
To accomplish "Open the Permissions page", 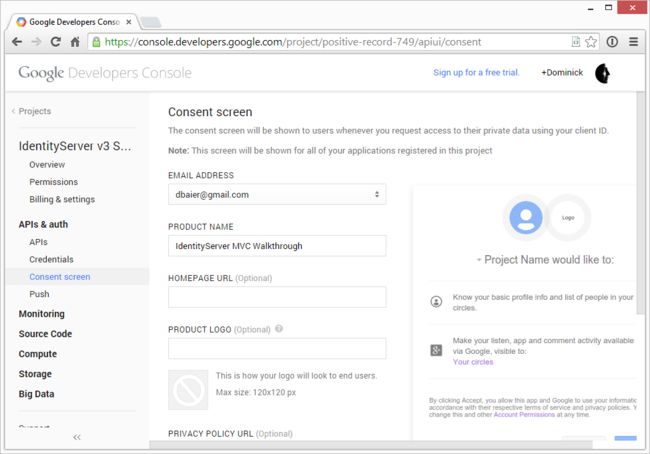I will coord(53,182).
